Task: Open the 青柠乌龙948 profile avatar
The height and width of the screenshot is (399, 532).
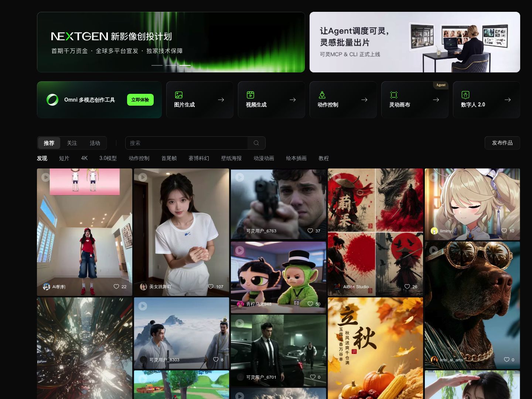Action: point(241,304)
